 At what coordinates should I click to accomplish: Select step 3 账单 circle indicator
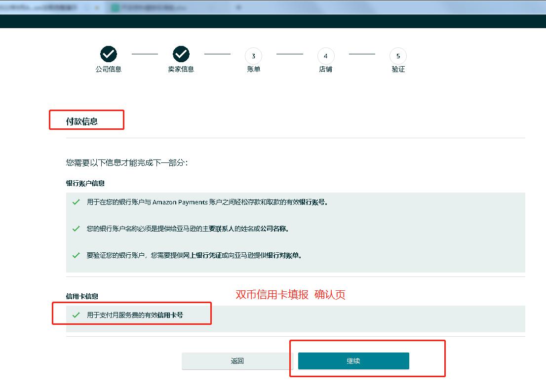tap(253, 56)
